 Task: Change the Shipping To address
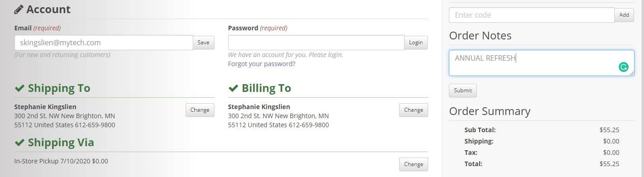click(x=200, y=110)
